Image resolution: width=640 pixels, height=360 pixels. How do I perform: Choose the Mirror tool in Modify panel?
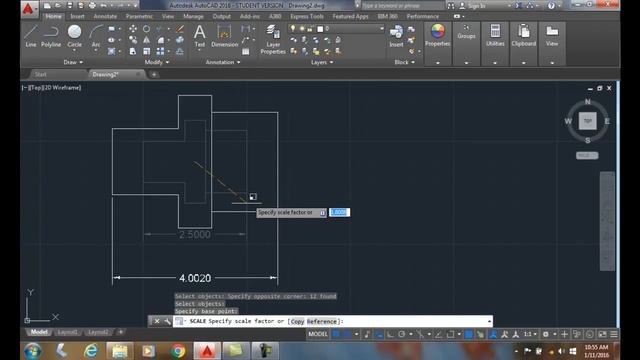pos(147,40)
